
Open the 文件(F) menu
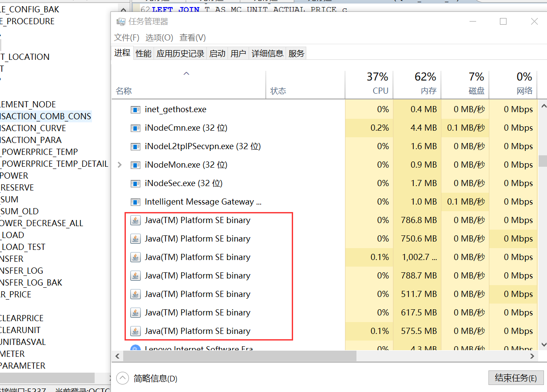click(x=127, y=38)
